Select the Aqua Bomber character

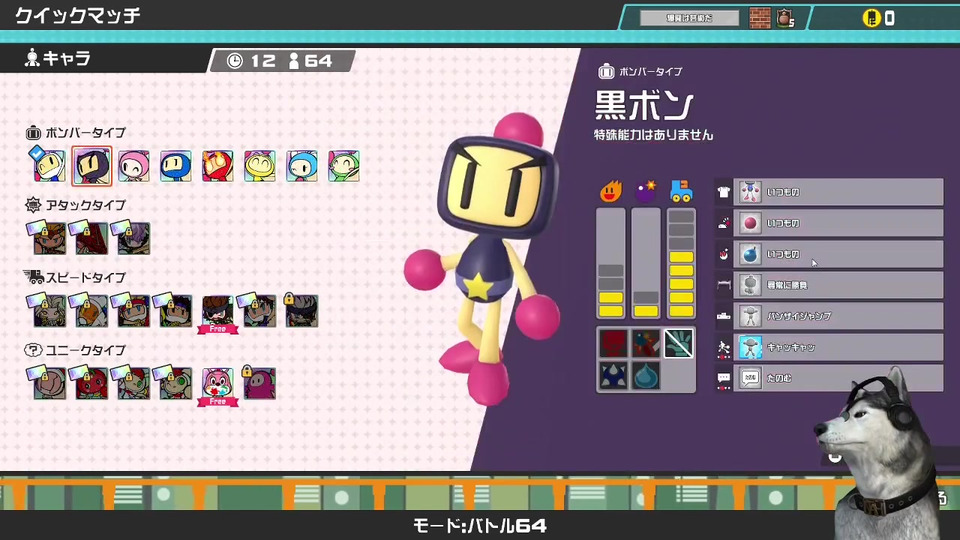[x=302, y=165]
